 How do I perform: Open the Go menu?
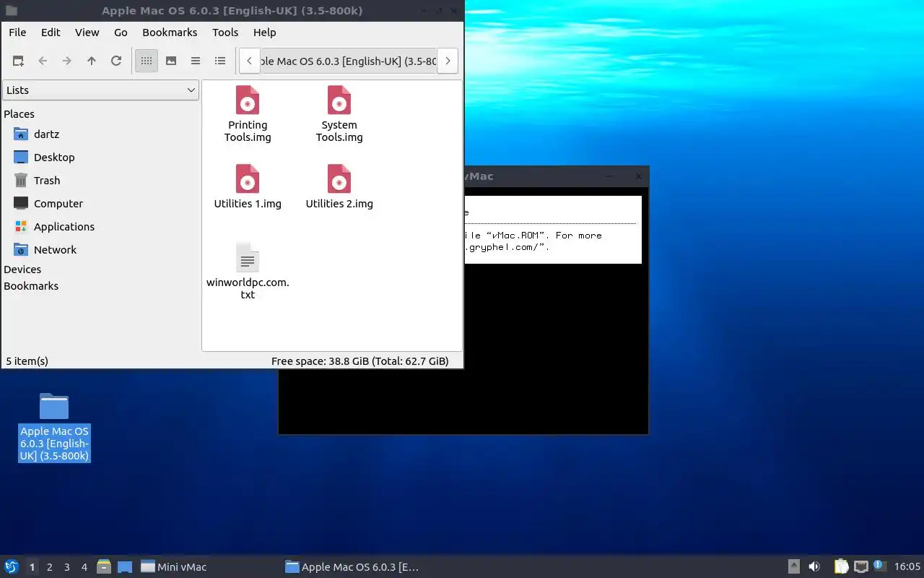coord(121,33)
